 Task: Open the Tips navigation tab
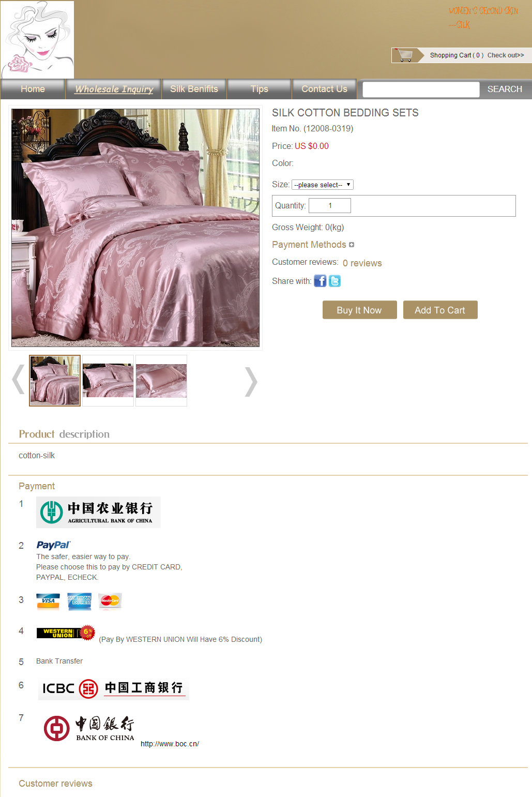tap(259, 89)
